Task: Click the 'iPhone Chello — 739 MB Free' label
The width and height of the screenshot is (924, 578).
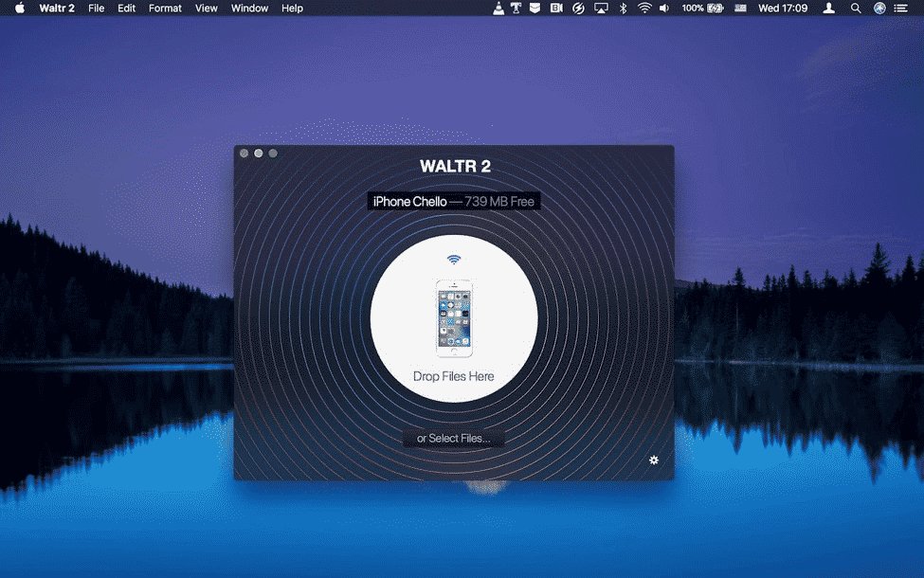Action: click(453, 201)
